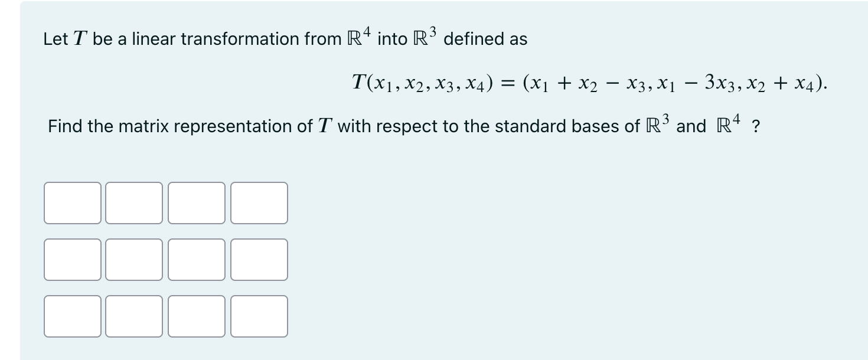Click the fourth entry box in row two
This screenshot has height=360, width=868.
tap(259, 260)
